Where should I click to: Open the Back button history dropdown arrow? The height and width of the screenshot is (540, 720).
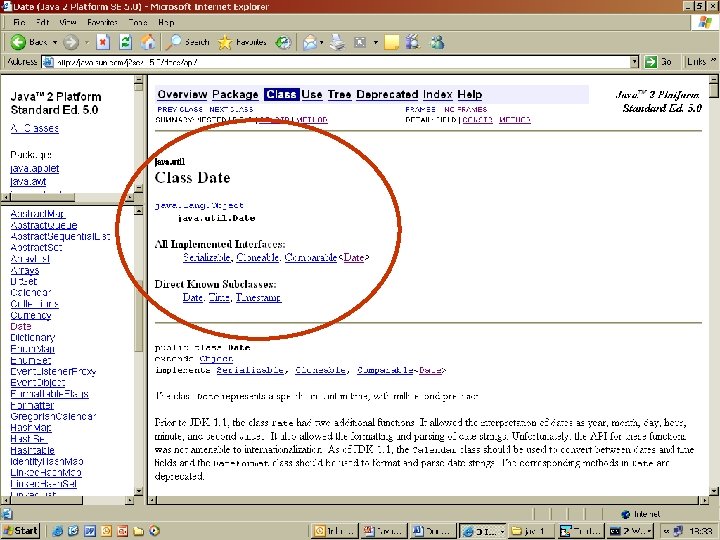(x=55, y=42)
